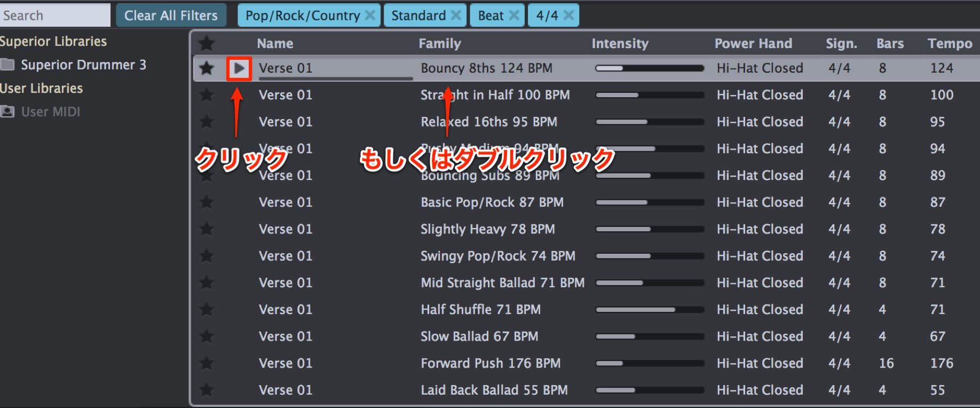This screenshot has width=980, height=408.
Task: Select the Slow Ballad 67 BPM row
Action: coord(586,336)
